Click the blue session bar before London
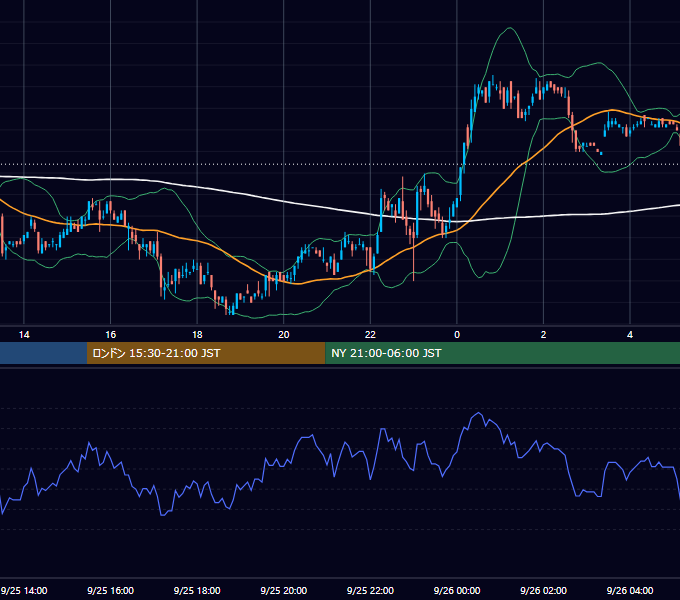The width and height of the screenshot is (680, 600). click(43, 353)
